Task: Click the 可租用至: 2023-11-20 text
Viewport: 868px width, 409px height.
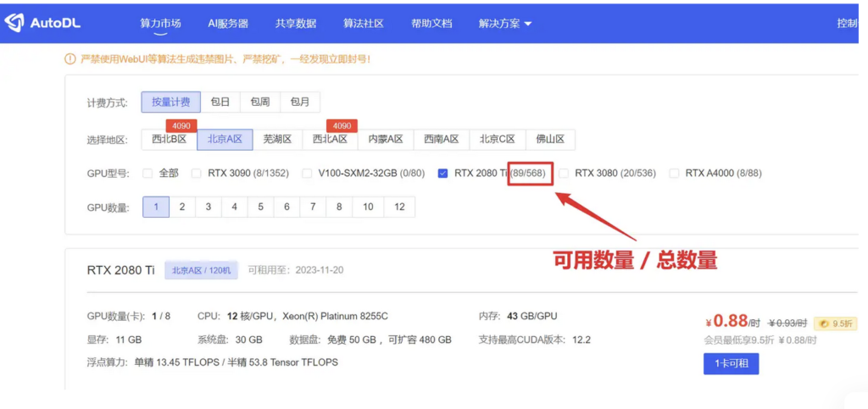Action: [x=296, y=270]
